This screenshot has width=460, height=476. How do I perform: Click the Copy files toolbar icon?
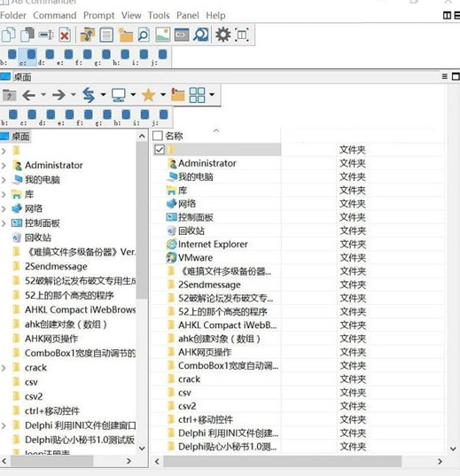(x=9, y=35)
